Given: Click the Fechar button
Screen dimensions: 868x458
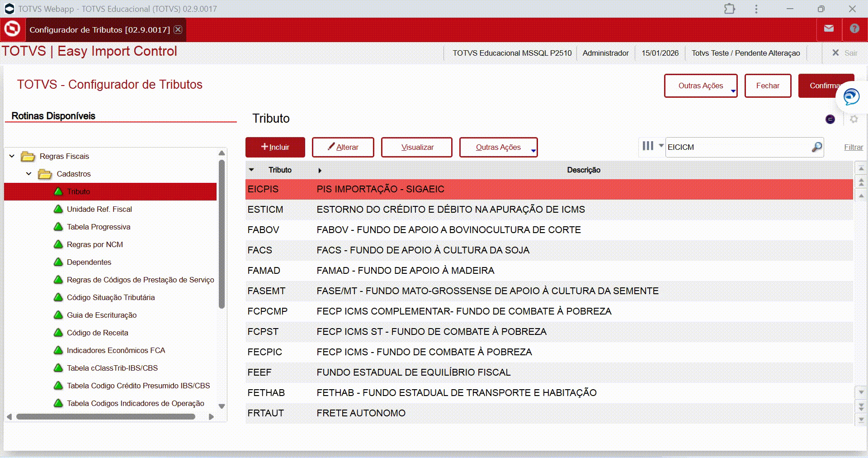Looking at the screenshot, I should pyautogui.click(x=768, y=86).
